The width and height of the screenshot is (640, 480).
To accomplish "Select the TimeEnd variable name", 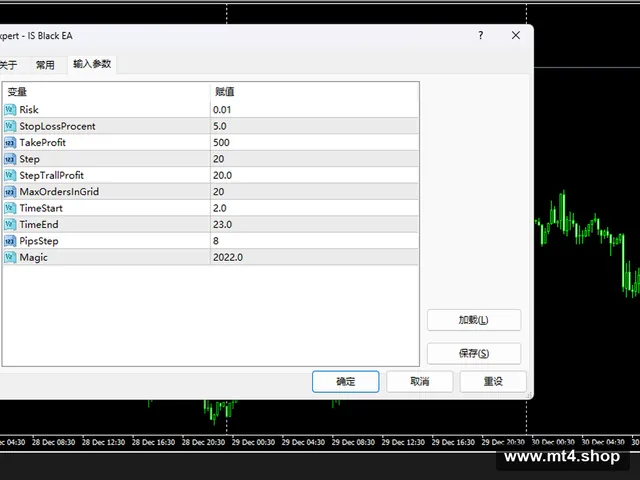I will pyautogui.click(x=39, y=224).
